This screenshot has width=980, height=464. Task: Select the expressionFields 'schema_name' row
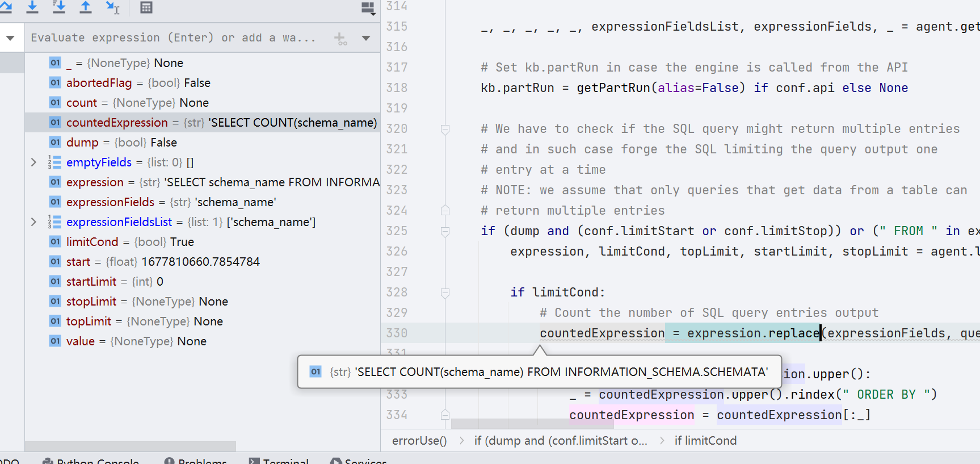[203, 202]
